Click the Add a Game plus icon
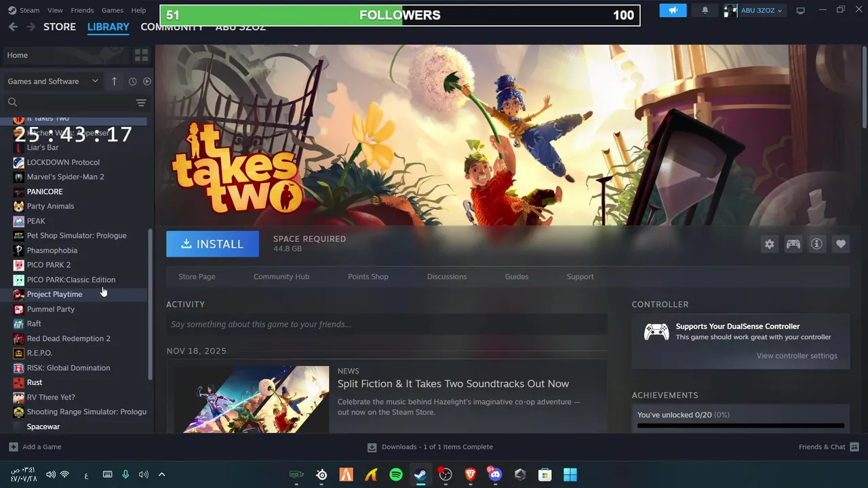This screenshot has height=488, width=868. [14, 447]
